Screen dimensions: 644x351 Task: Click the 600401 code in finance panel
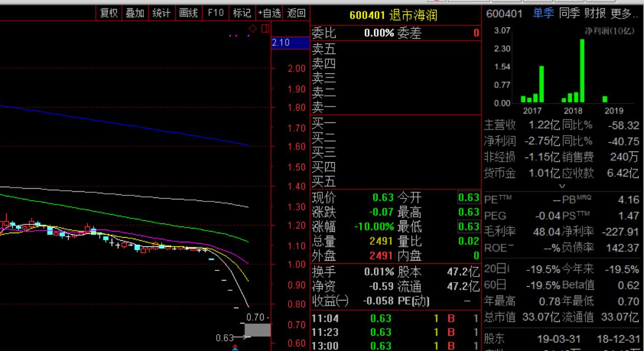point(505,14)
